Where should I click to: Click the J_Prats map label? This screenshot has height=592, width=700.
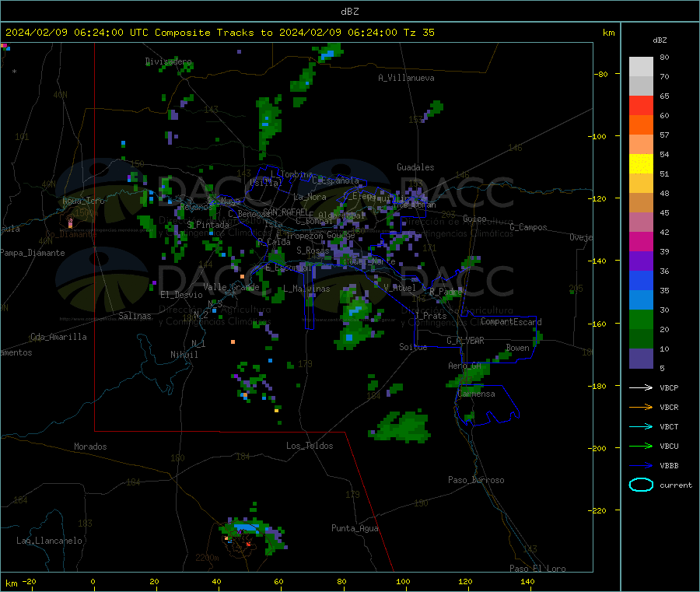click(x=430, y=316)
